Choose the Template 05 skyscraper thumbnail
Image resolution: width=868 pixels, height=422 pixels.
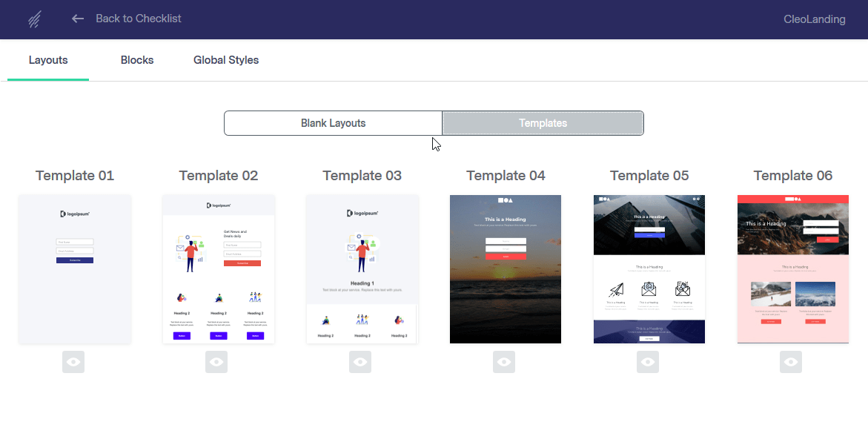(x=649, y=269)
